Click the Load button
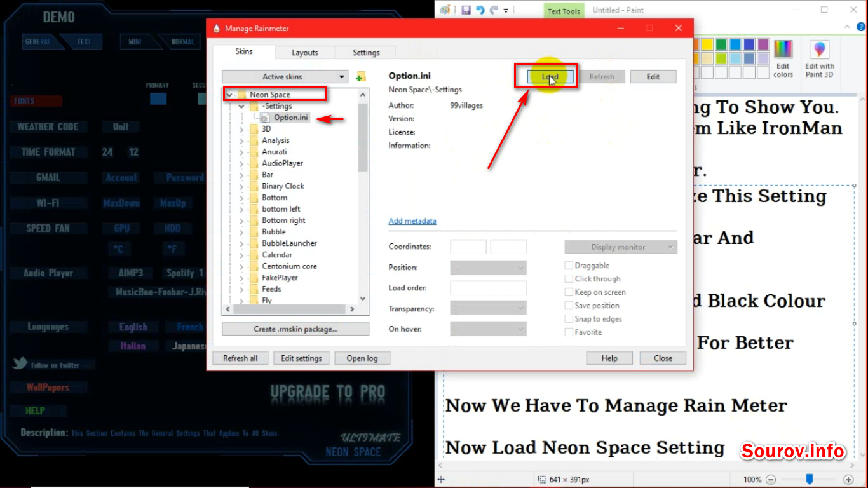868x488 pixels. (550, 77)
